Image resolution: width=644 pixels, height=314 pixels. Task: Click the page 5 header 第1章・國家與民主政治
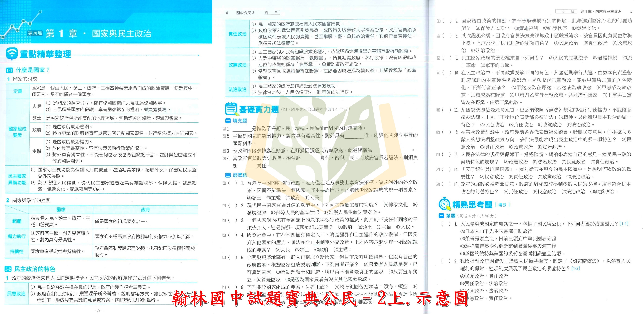pos(601,11)
